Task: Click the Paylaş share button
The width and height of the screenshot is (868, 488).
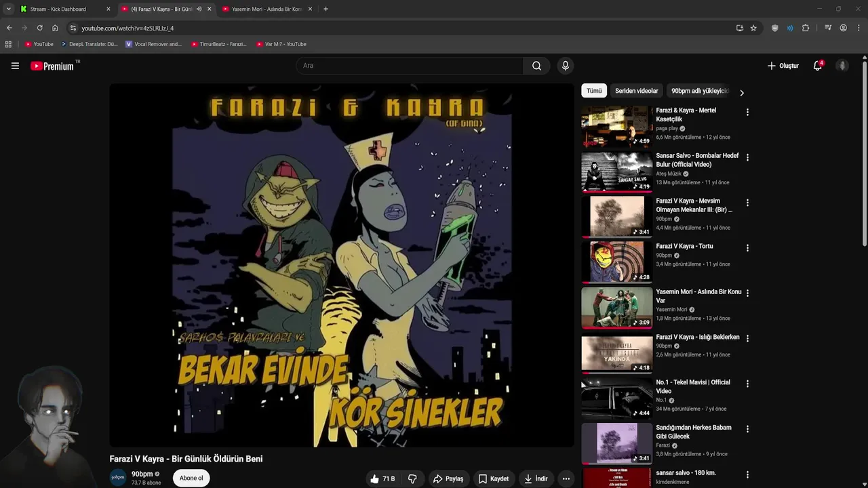Action: coord(448,479)
